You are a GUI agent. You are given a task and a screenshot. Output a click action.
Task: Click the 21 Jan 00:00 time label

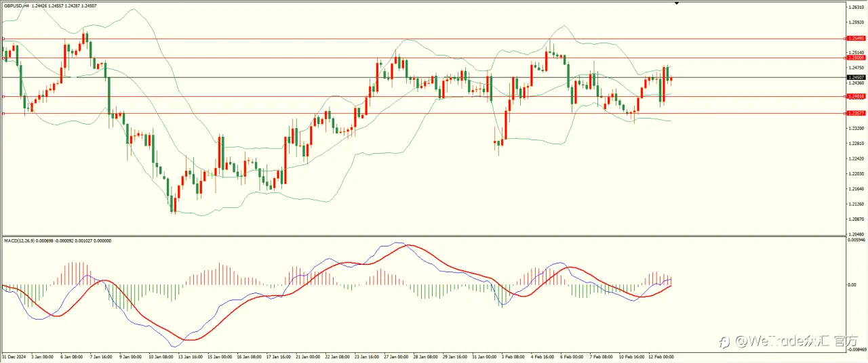(x=309, y=356)
